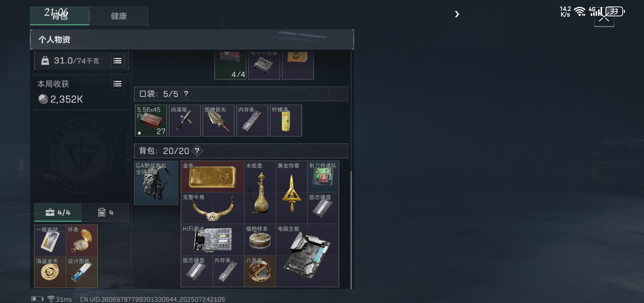Click the inventory vertical scrollbar

tap(351, 230)
